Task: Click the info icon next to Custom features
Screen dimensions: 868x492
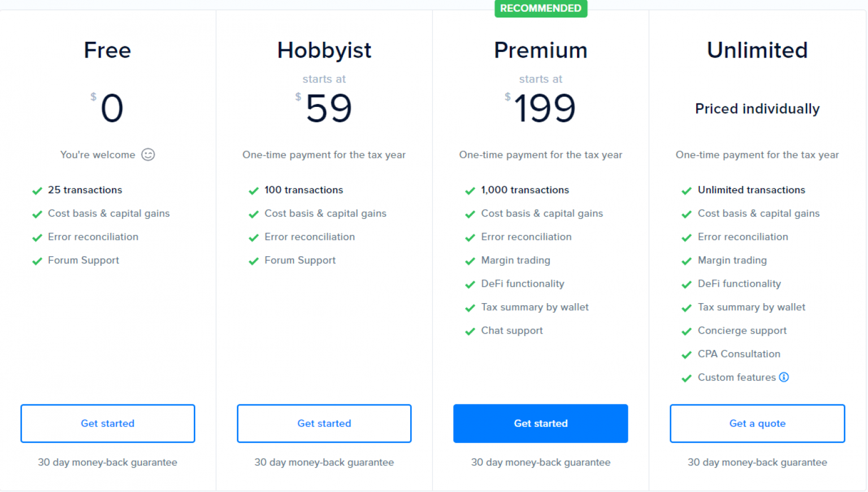Action: point(784,377)
